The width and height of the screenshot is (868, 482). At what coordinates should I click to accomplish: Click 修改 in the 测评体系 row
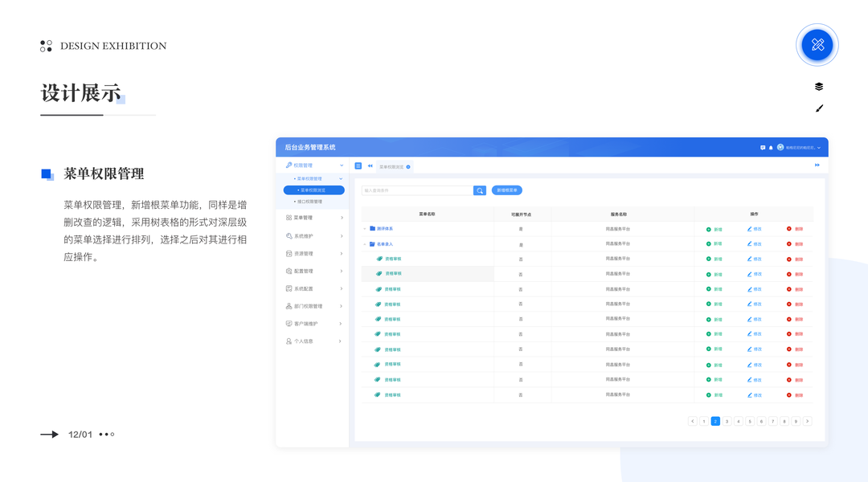pos(755,229)
